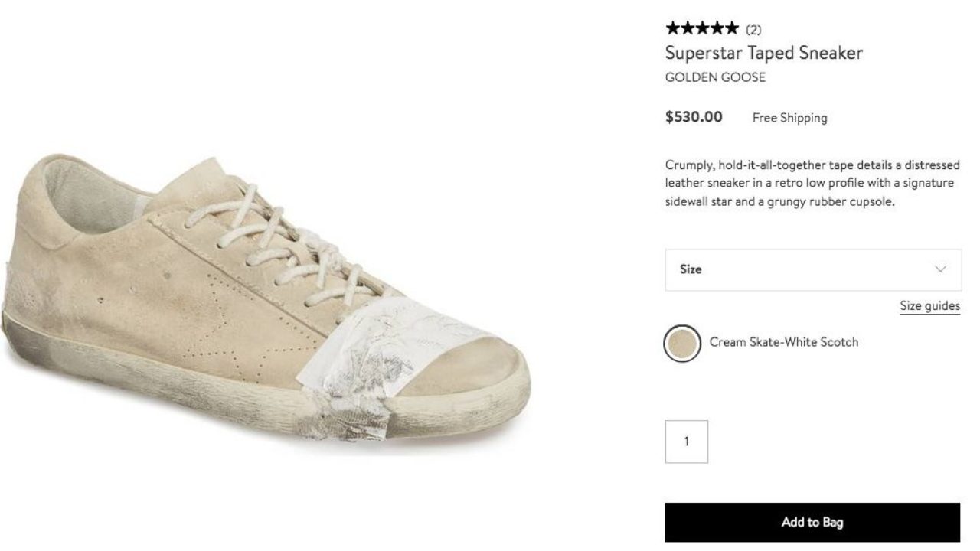Click the third rating star
Screen dimensions: 980x551
[704, 29]
